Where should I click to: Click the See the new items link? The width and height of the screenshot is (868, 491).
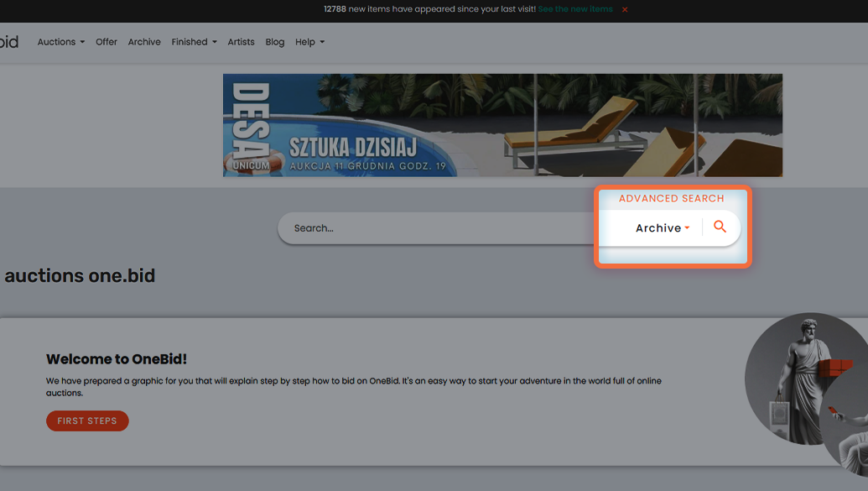click(575, 9)
